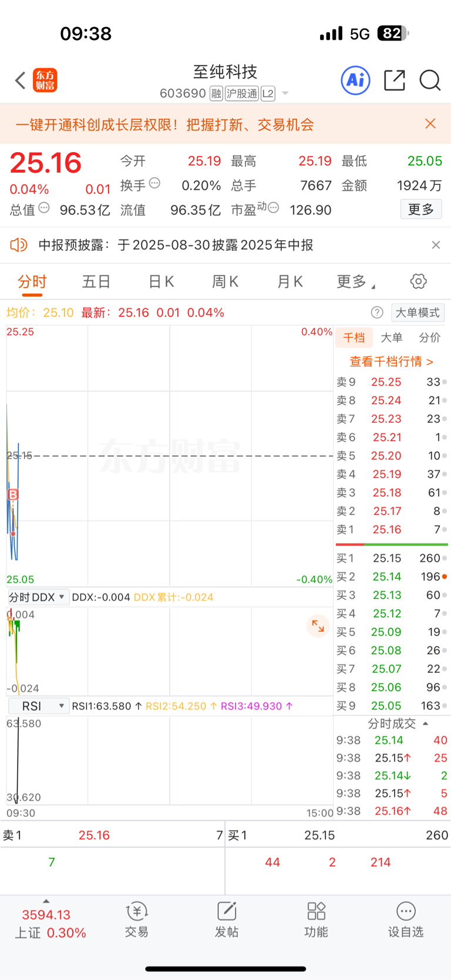The height and width of the screenshot is (980, 451).
Task: Expand stock title dropdown arrow
Action: coord(285,93)
